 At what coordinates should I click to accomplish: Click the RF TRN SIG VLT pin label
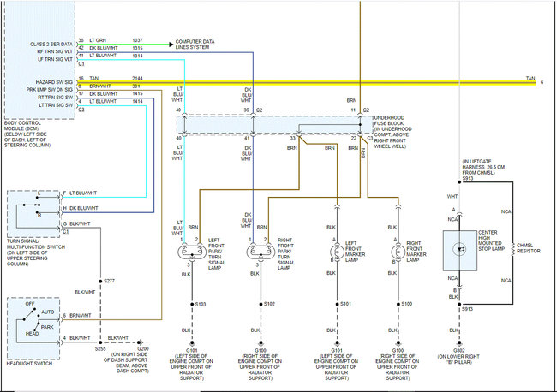click(55, 52)
